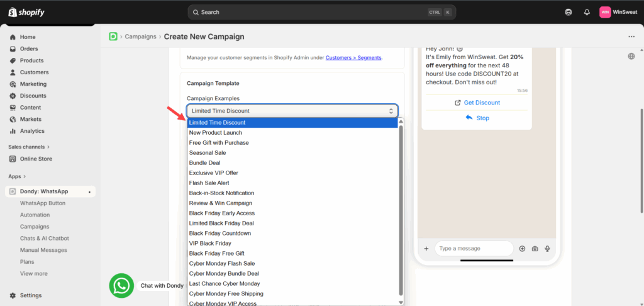Click the notification bell icon
Image resolution: width=644 pixels, height=306 pixels.
587,12
